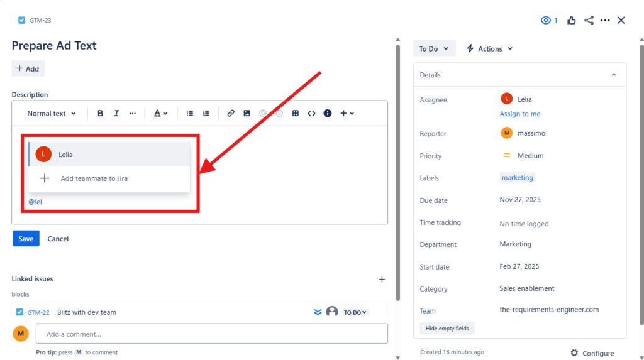Collapse the Details panel
The image size is (644, 360).
614,75
